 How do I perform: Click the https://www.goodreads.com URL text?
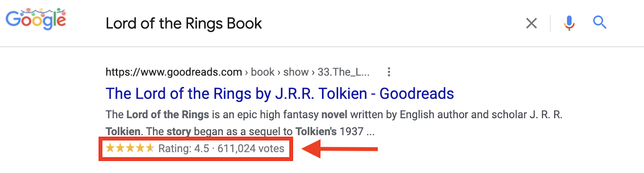(173, 72)
